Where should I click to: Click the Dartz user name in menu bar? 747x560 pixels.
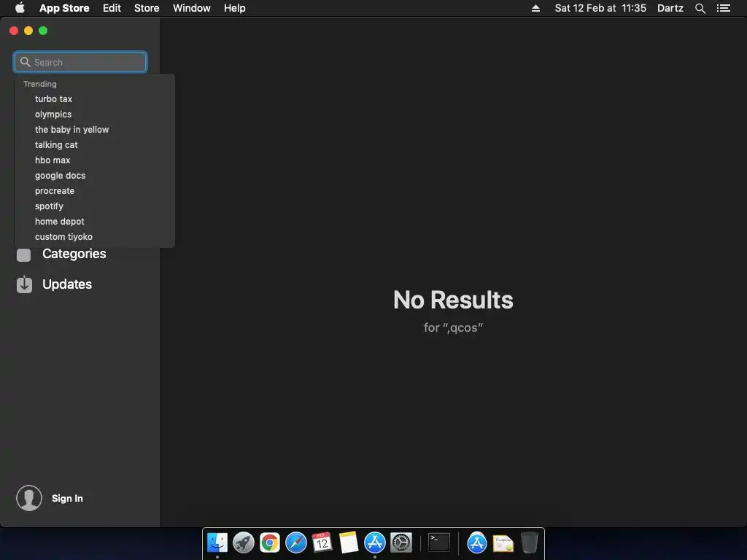coord(670,8)
